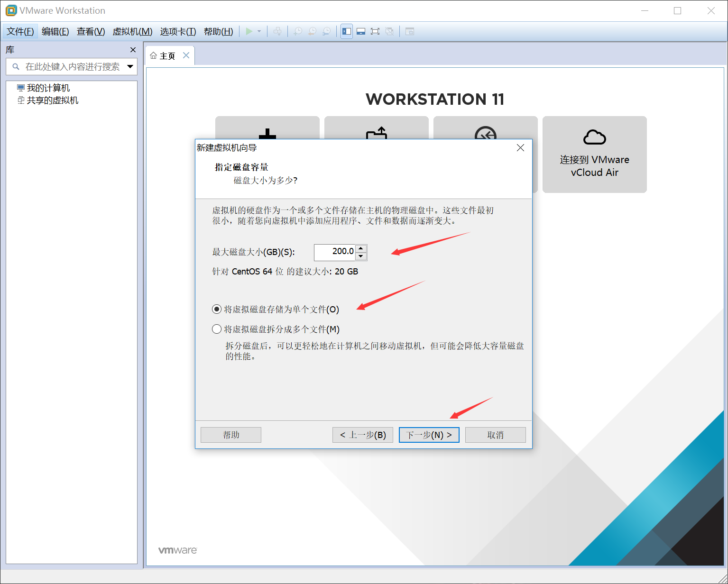Screen dimensions: 728x584
Task: Toggle the thumbnail bar toolbar icon
Action: 361,31
